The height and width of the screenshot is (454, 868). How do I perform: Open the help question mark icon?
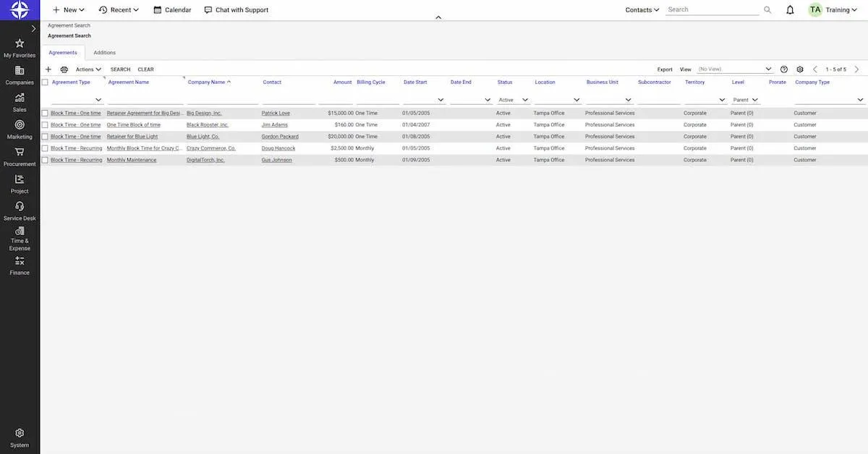pos(784,69)
